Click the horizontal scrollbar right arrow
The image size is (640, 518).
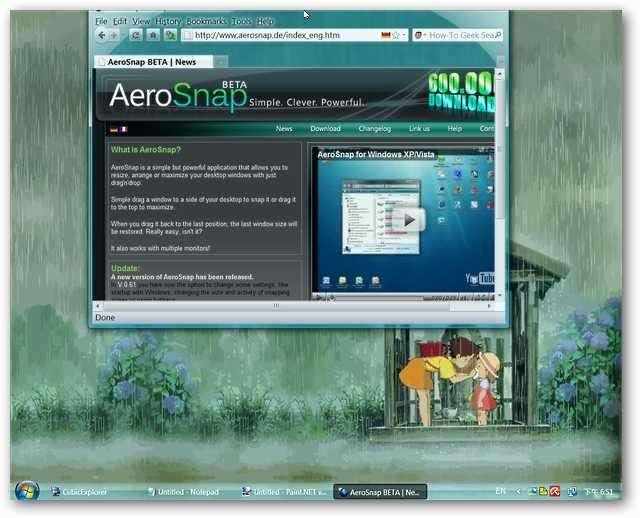[490, 306]
